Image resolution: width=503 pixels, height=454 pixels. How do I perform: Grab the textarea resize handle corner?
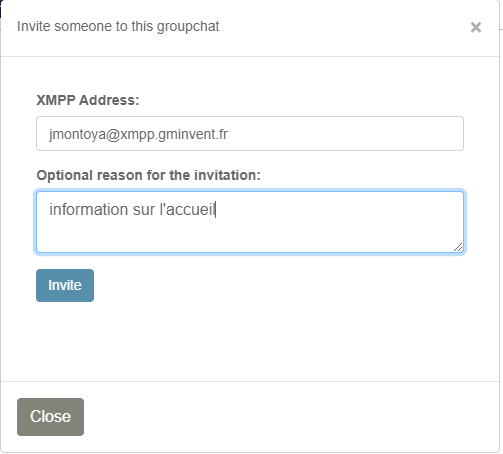coord(458,247)
